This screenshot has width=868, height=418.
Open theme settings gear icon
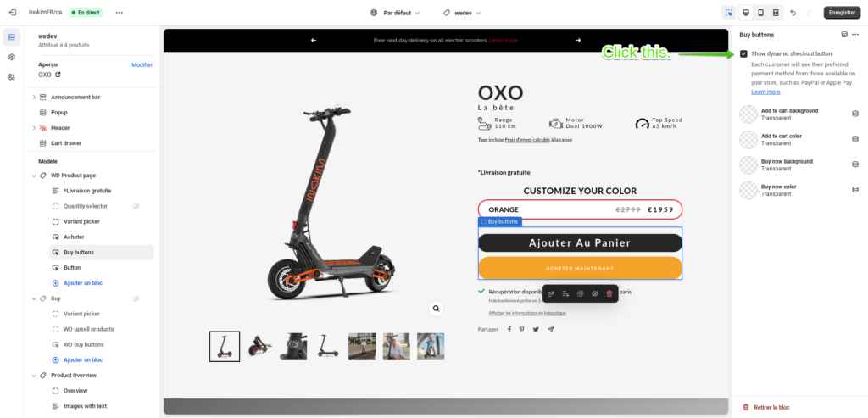click(x=12, y=57)
